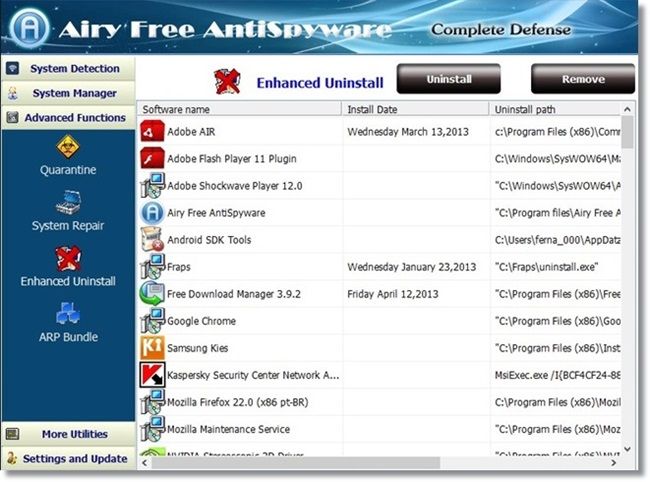
Task: Click the Airy logo in header
Action: coord(29,27)
